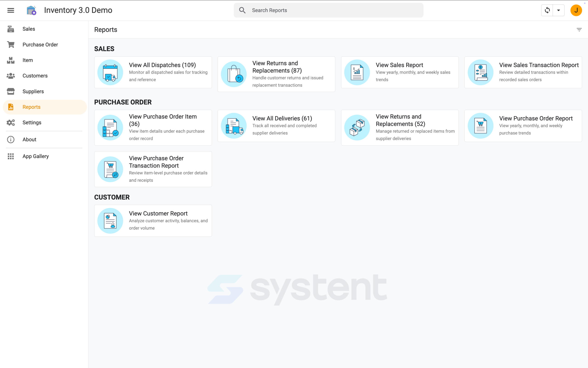Click the Reports page heading

pos(106,30)
